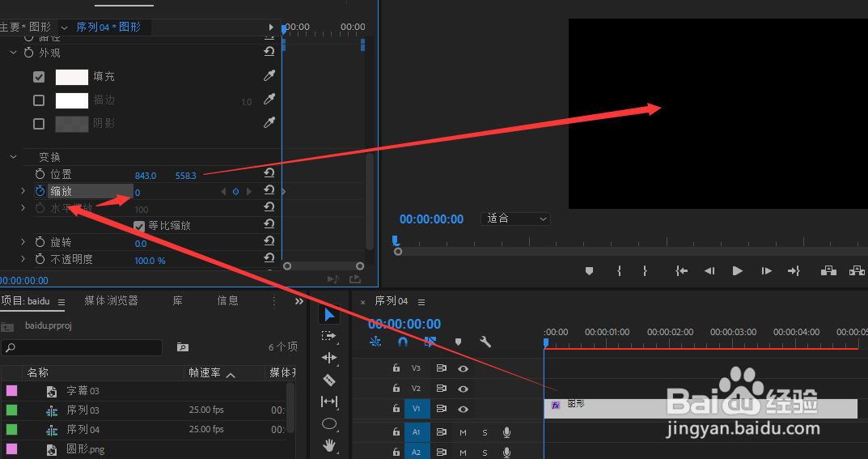
Task: Select the Hand tool
Action: pos(328,445)
